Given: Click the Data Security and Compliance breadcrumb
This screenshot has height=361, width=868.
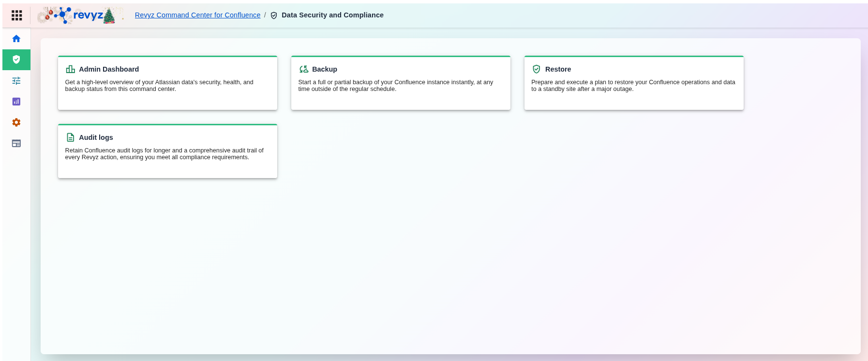Looking at the screenshot, I should 332,15.
